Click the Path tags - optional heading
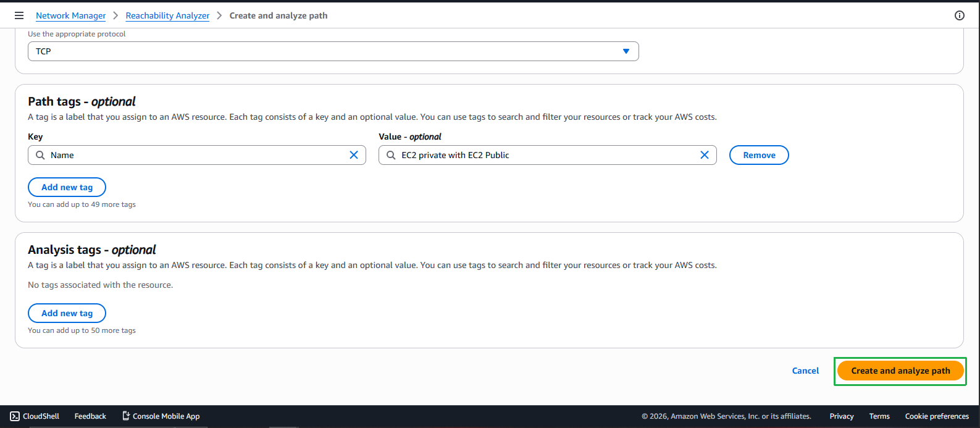This screenshot has width=980, height=428. (82, 101)
